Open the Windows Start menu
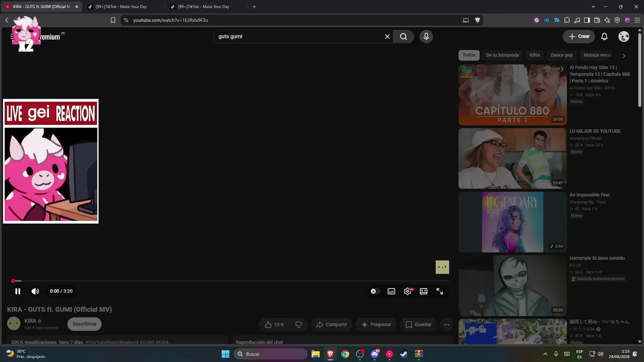This screenshot has height=362, width=644. [x=225, y=354]
